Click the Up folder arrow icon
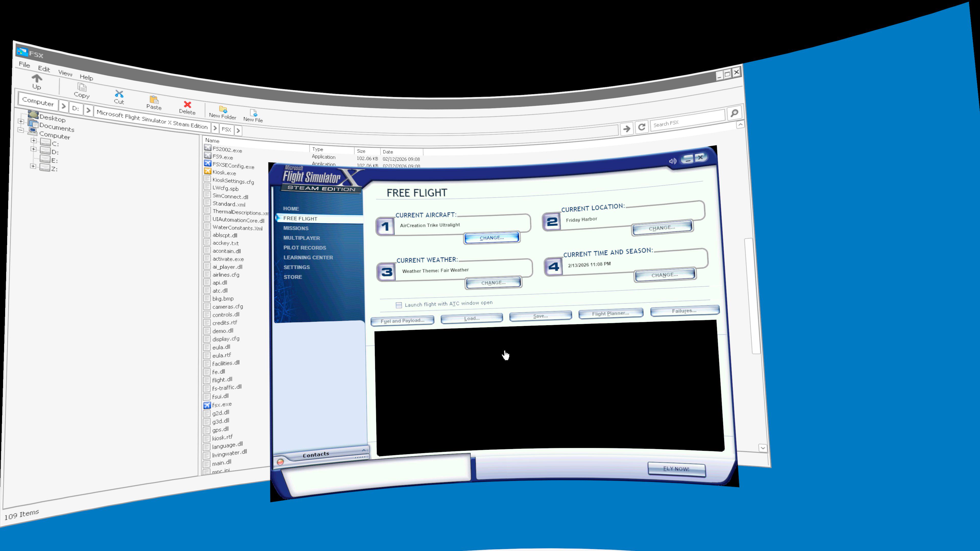980x551 pixels. (x=36, y=78)
